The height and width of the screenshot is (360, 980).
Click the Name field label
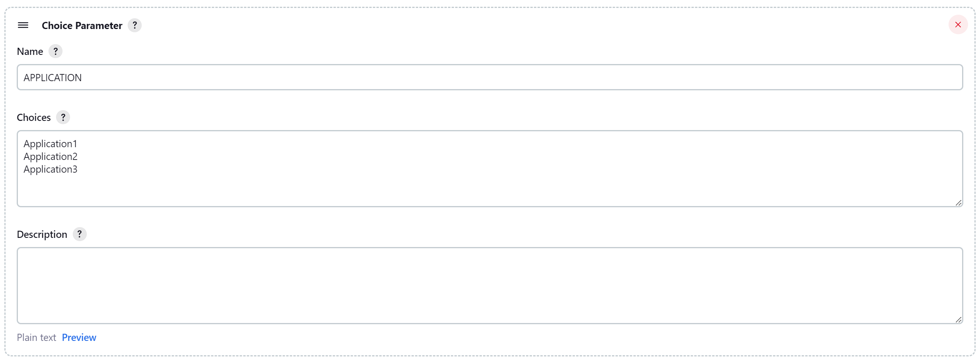click(30, 51)
